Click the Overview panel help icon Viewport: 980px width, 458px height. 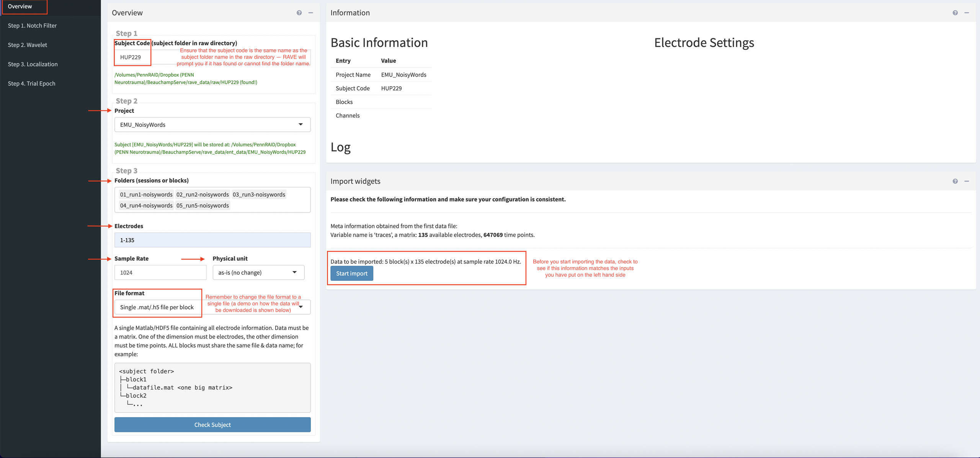(x=299, y=13)
